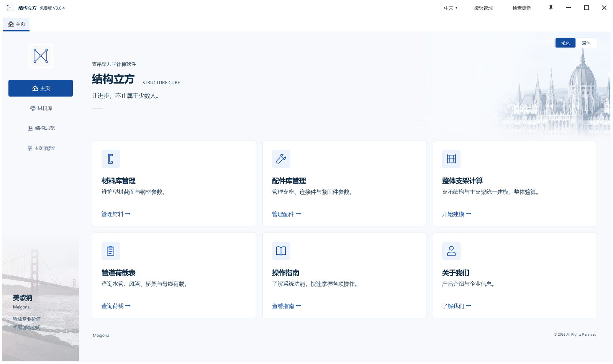Image resolution: width=613 pixels, height=364 pixels.
Task: Click the 材料库管理 card icon
Action: [x=111, y=159]
